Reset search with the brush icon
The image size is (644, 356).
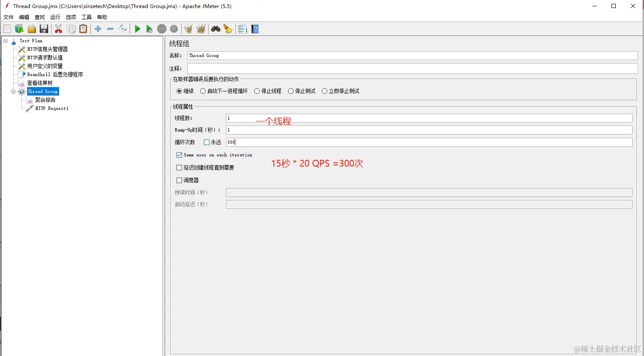[x=228, y=29]
